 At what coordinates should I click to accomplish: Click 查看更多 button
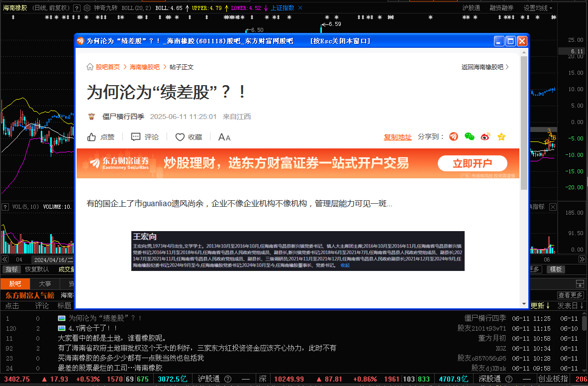[571, 295]
